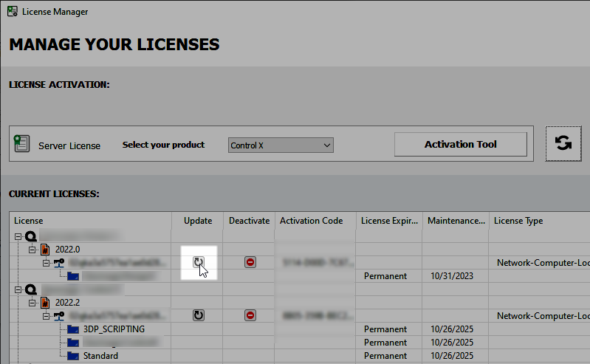Click the update icon for the 2022.2 license

(198, 315)
